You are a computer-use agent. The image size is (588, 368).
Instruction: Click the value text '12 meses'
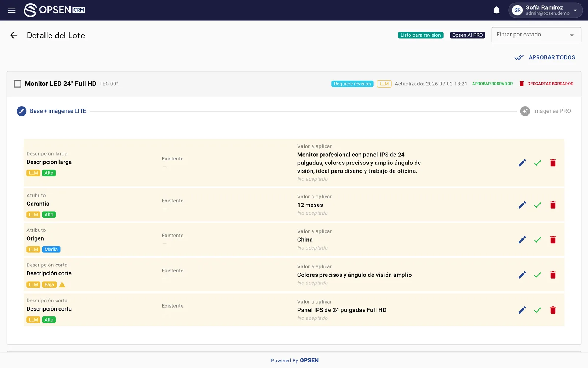point(310,205)
